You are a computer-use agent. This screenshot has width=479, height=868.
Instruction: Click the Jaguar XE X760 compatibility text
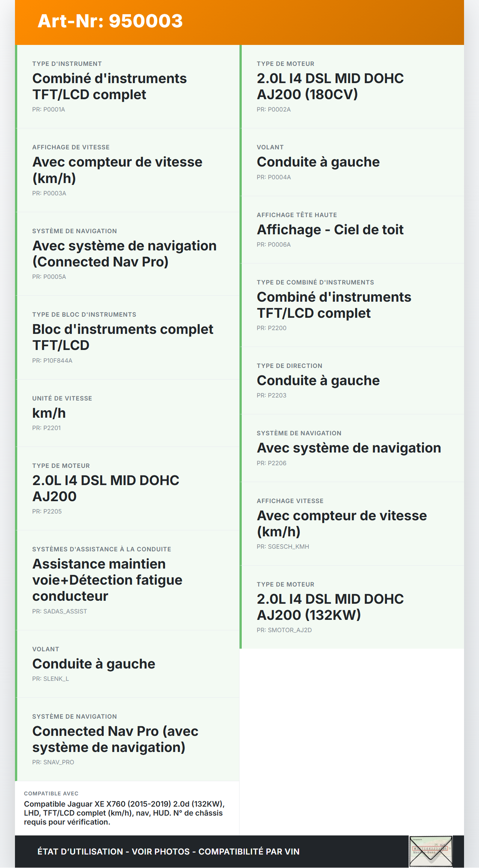(x=124, y=813)
